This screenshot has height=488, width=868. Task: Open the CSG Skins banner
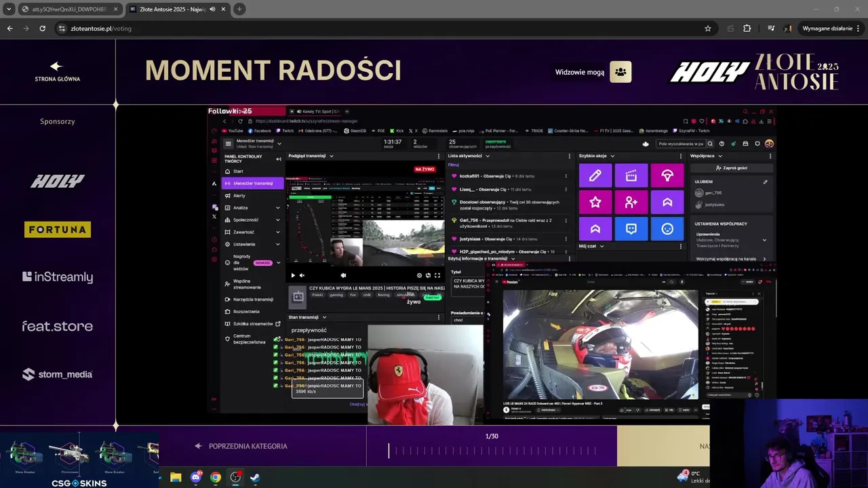pyautogui.click(x=79, y=461)
